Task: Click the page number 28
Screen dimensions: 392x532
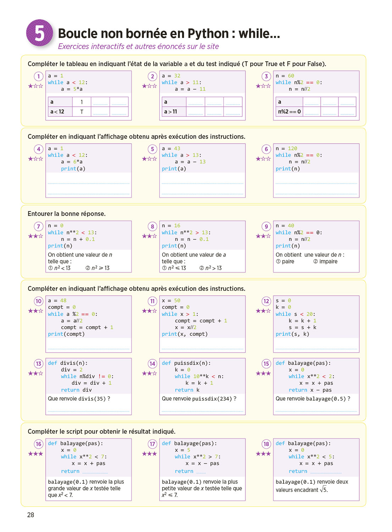Action: point(31,515)
